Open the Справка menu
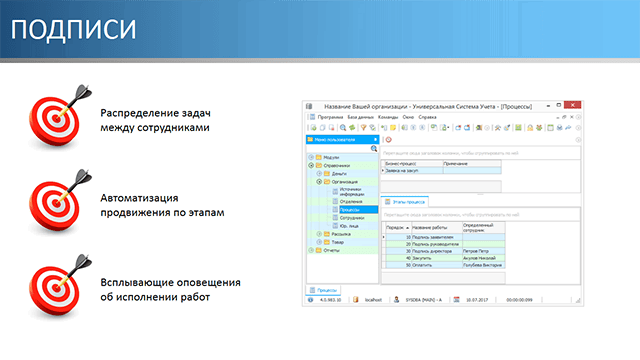The width and height of the screenshot is (640, 360). click(x=427, y=117)
